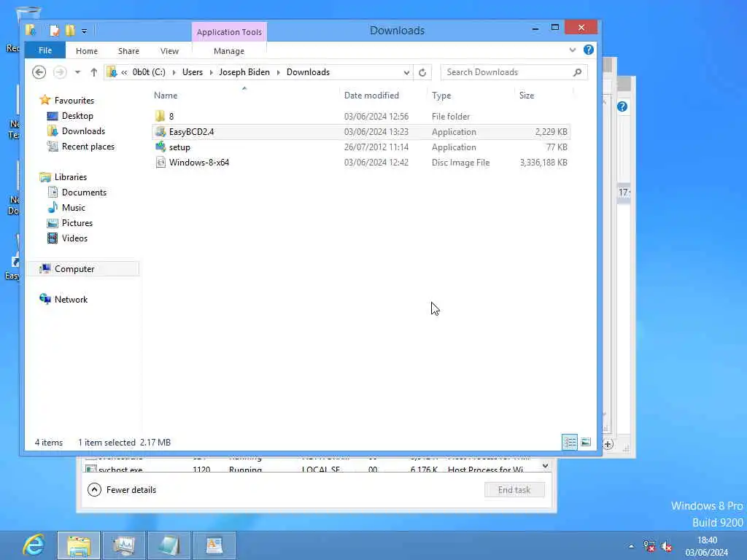The width and height of the screenshot is (747, 560).
Task: Expand the ribbon chevron
Action: pos(572,50)
